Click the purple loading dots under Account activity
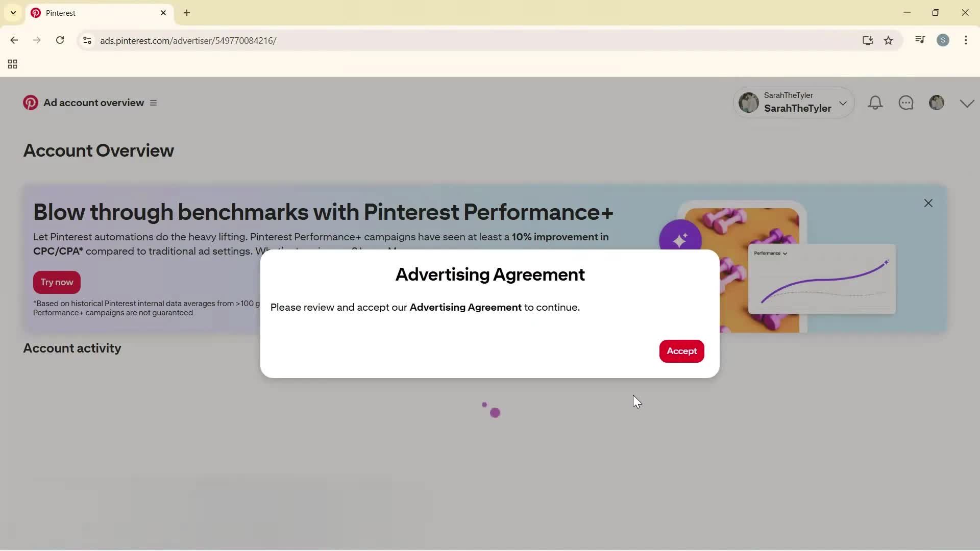980x551 pixels. [489, 410]
